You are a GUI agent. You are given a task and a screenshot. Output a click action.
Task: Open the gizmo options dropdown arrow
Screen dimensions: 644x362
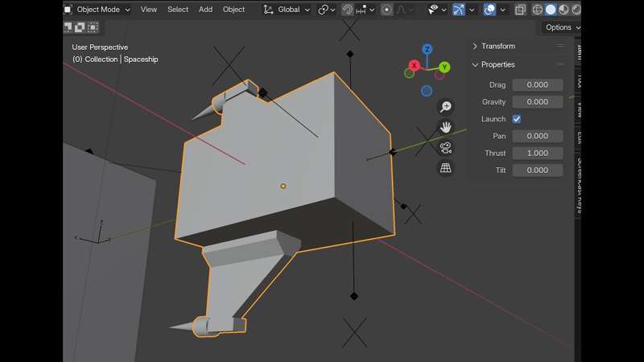click(x=472, y=10)
